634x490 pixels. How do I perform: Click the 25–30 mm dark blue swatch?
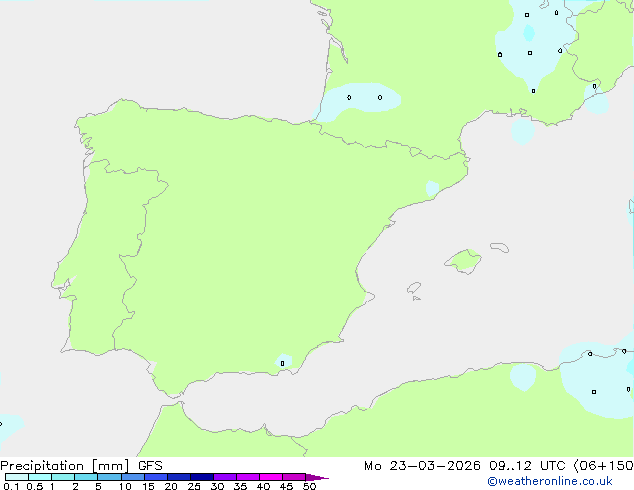click(x=202, y=477)
